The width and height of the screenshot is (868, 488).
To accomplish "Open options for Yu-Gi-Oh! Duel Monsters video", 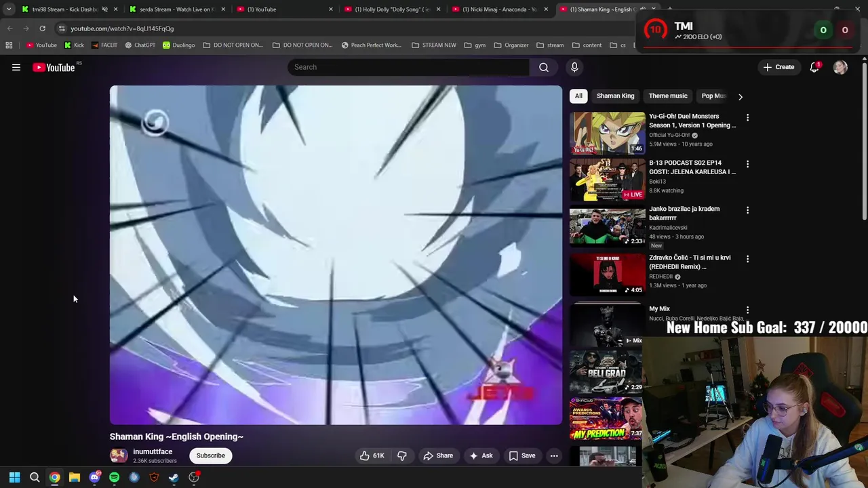I will coord(747,117).
